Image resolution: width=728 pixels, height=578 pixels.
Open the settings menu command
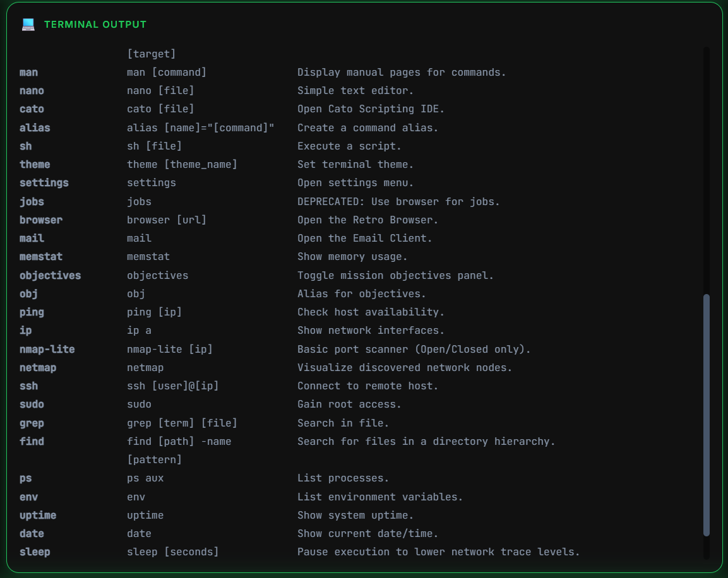[x=44, y=183]
